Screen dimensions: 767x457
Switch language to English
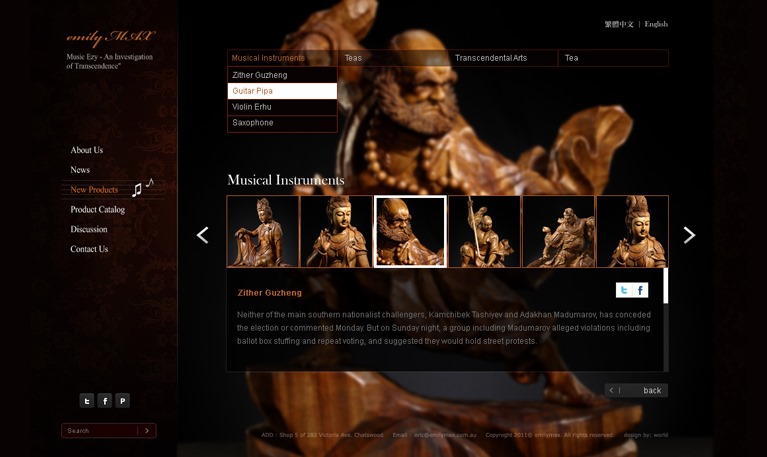click(x=656, y=24)
